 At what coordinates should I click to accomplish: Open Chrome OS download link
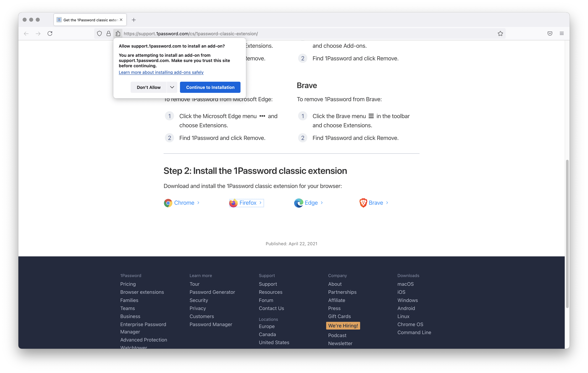coord(410,324)
